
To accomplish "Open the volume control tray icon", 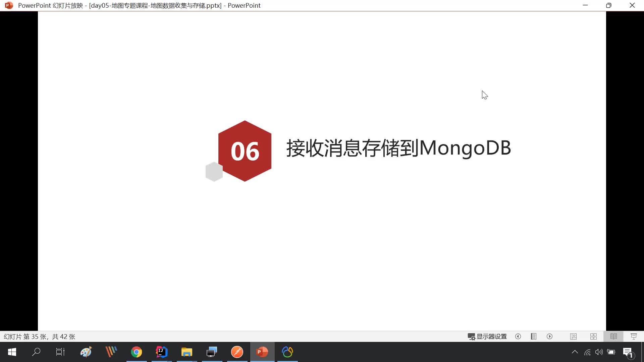I will coord(599,352).
